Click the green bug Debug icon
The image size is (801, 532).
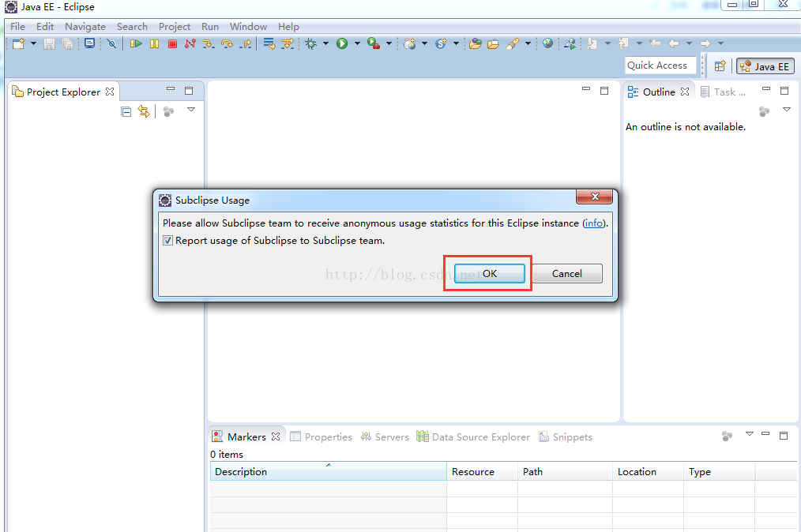[310, 44]
